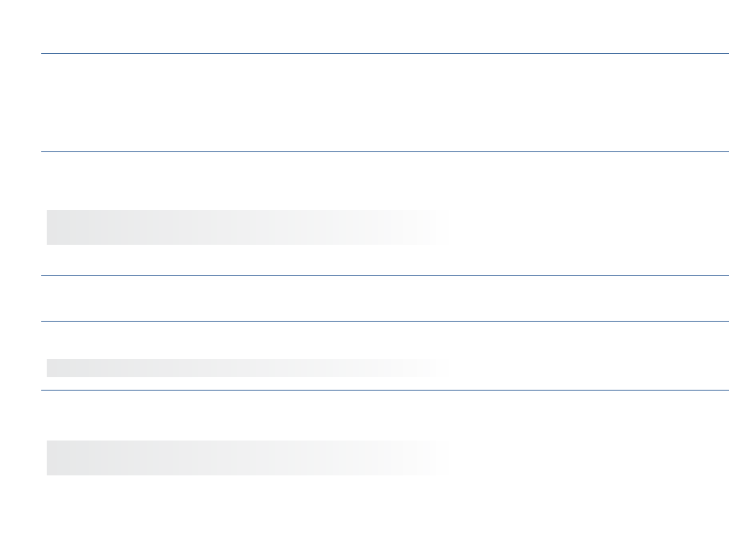Click the second blue horizontal divider line
The image size is (756, 534).
coord(385,152)
